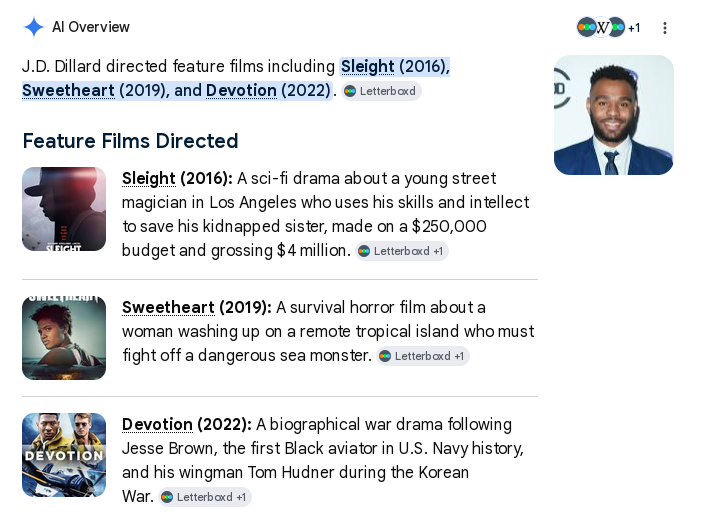Open the Sweetheart movie poster thumbnail

(64, 338)
